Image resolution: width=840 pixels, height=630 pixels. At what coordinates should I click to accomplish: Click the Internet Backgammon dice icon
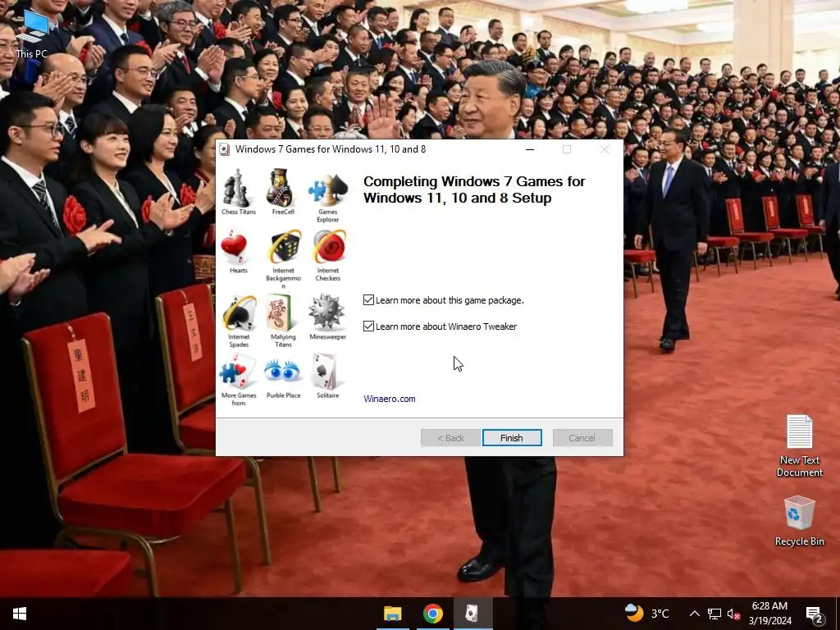pyautogui.click(x=285, y=246)
